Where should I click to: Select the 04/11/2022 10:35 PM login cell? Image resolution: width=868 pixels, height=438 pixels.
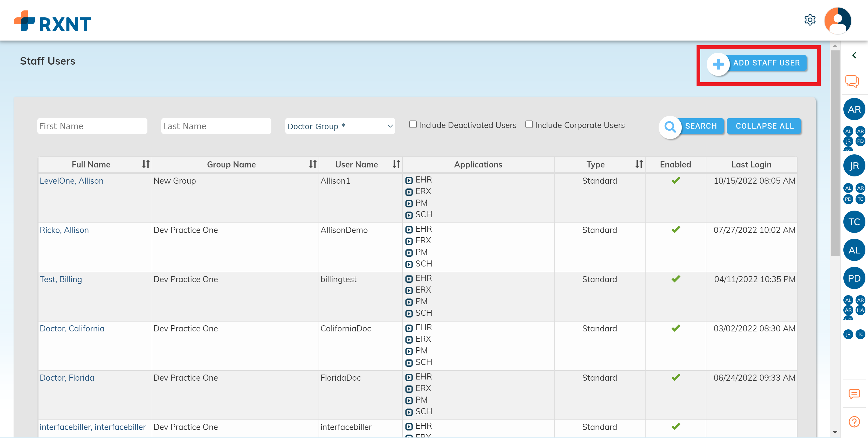coord(751,297)
